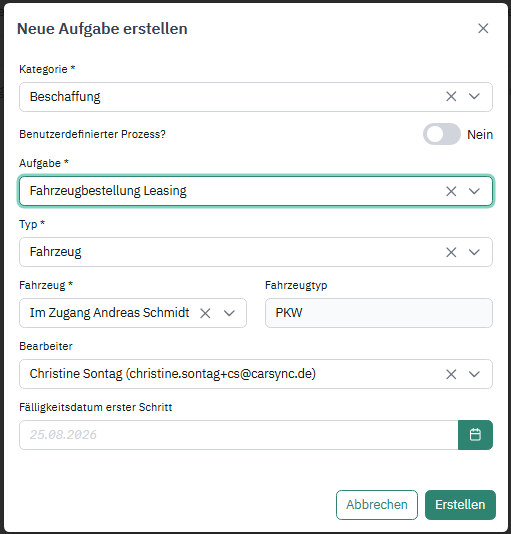Expand the Bearbeiter dropdown

click(474, 374)
